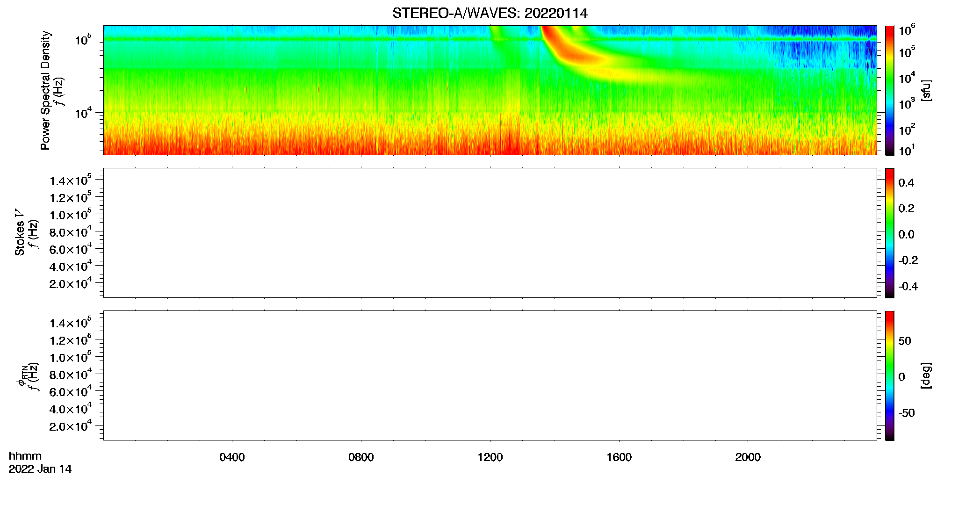Click the 50 degree color bar label
Screen dimensions: 980x505
click(x=905, y=341)
